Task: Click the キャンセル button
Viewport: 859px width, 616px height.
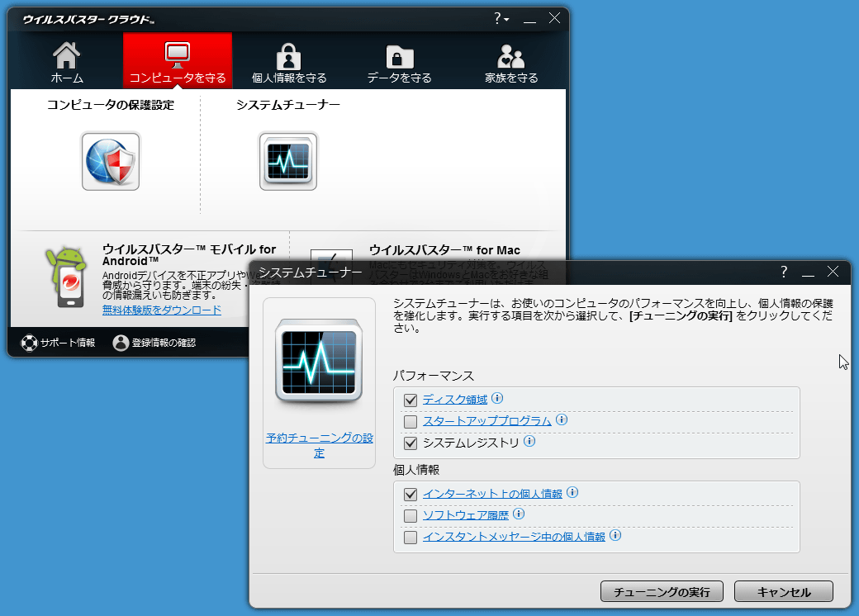Action: pyautogui.click(x=783, y=591)
